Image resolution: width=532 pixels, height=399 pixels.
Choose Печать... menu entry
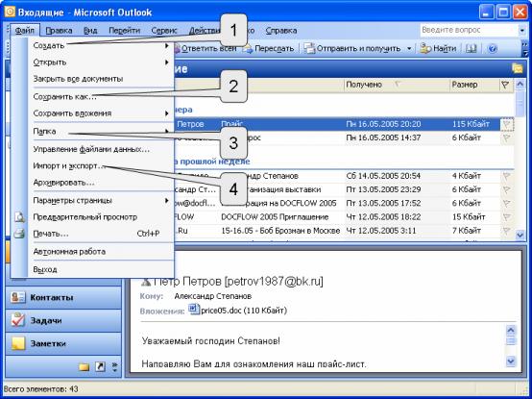tap(101, 234)
